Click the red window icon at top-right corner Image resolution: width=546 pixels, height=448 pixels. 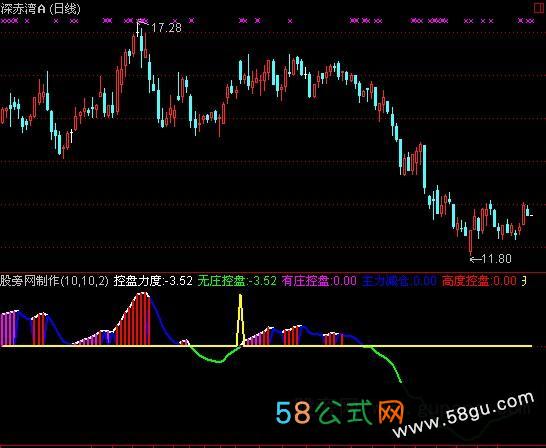pyautogui.click(x=539, y=8)
